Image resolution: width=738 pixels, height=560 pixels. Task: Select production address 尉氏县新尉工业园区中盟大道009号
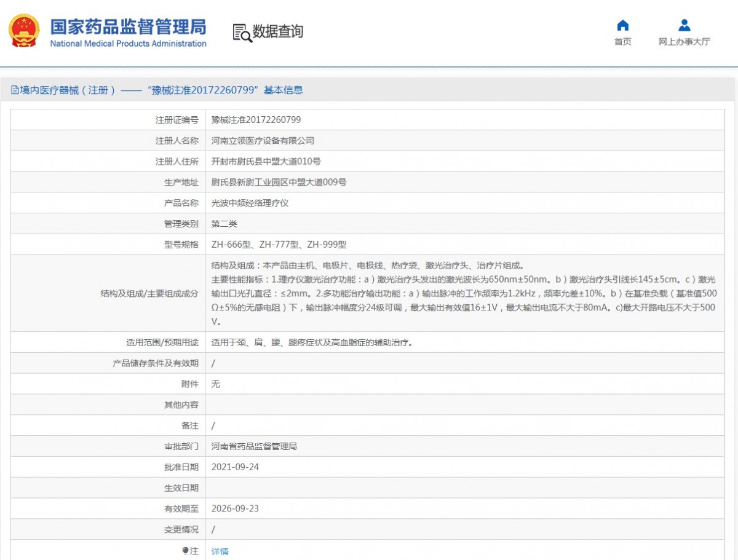[x=279, y=183]
